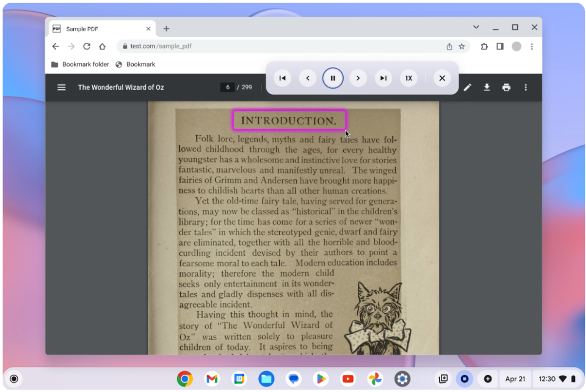This screenshot has width=586, height=392.
Task: Launch YouTube from the shelf
Action: (348, 379)
